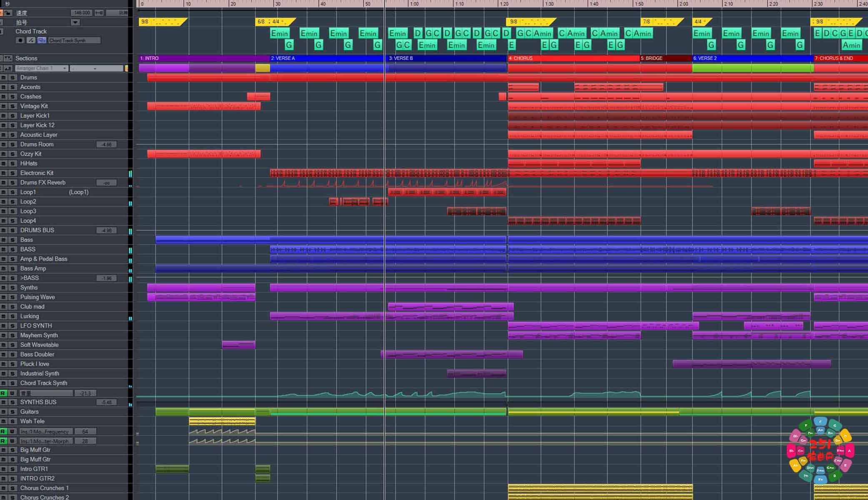Image resolution: width=868 pixels, height=500 pixels.
Task: Open the (Loop1) preset selector on the Loop1 track
Action: point(78,192)
